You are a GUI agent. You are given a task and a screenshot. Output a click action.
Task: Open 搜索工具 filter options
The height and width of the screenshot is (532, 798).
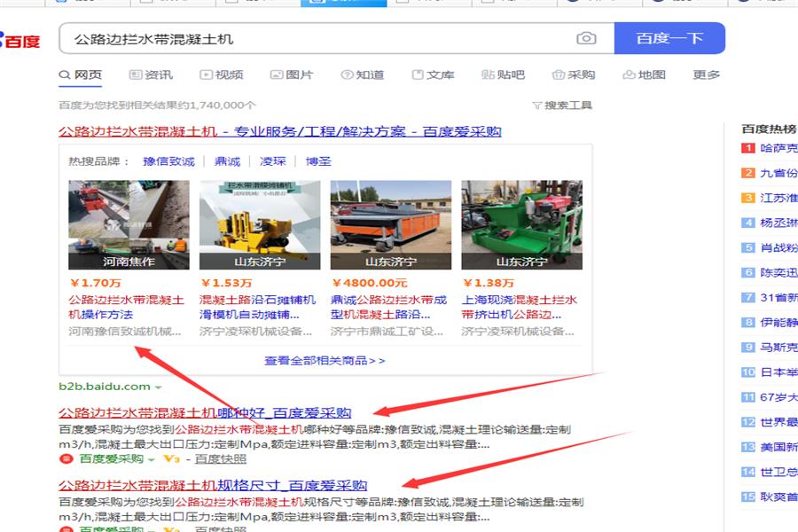tap(562, 106)
